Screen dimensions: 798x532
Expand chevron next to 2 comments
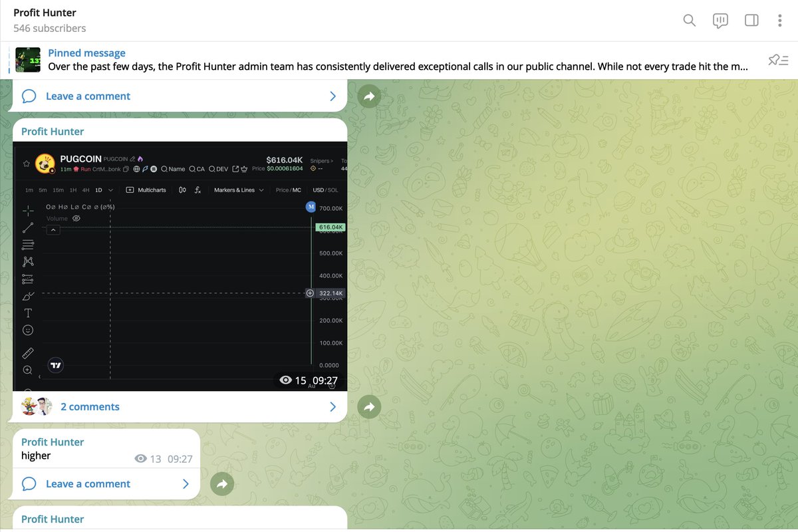pyautogui.click(x=333, y=407)
